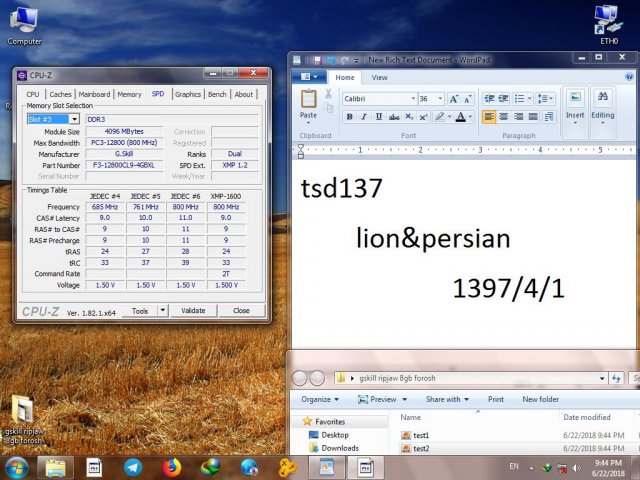The height and width of the screenshot is (480, 640).
Task: Open the text highlight color dropdown arrow
Action: 449,117
